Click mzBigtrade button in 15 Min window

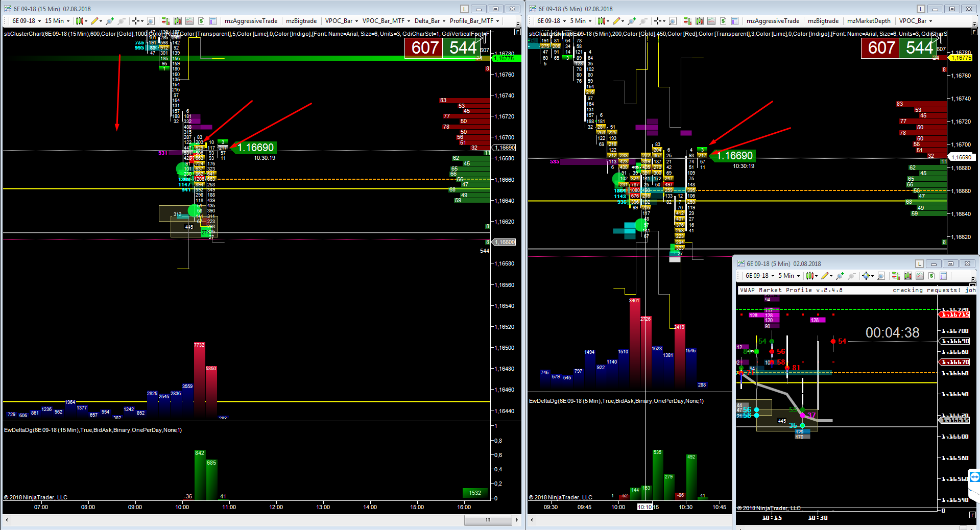tap(301, 21)
